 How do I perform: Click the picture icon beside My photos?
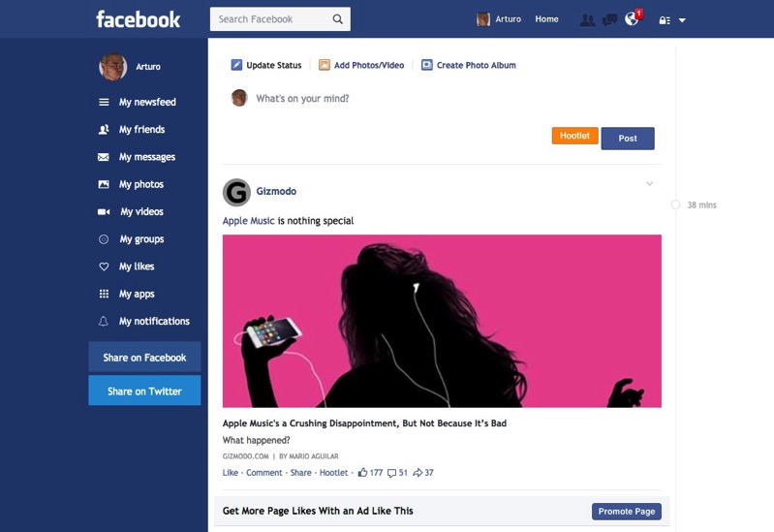tap(104, 184)
